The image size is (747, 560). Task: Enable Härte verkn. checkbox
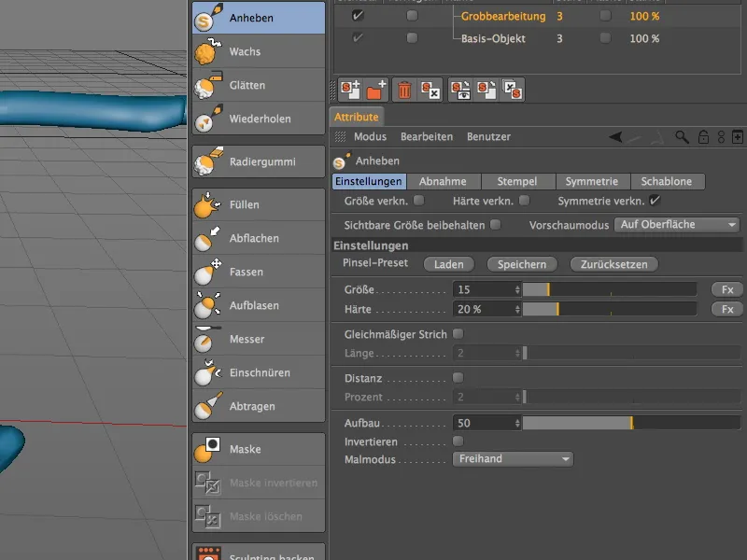click(x=525, y=201)
